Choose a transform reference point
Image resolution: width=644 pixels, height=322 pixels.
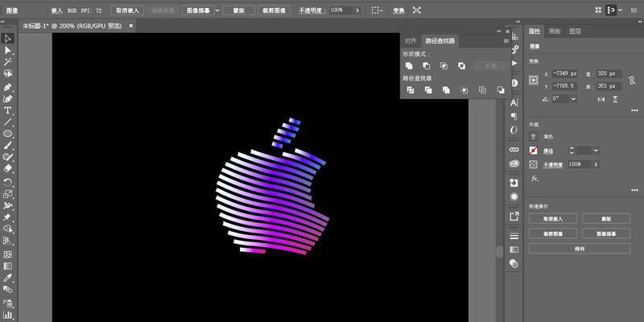tap(534, 80)
